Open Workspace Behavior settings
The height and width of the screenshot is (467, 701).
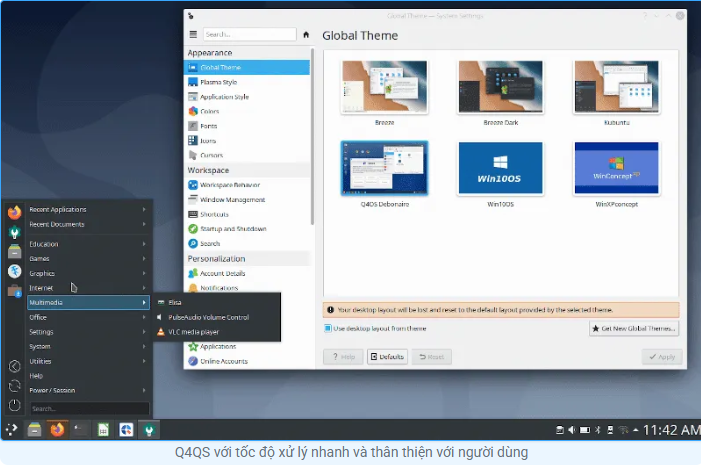[247, 185]
